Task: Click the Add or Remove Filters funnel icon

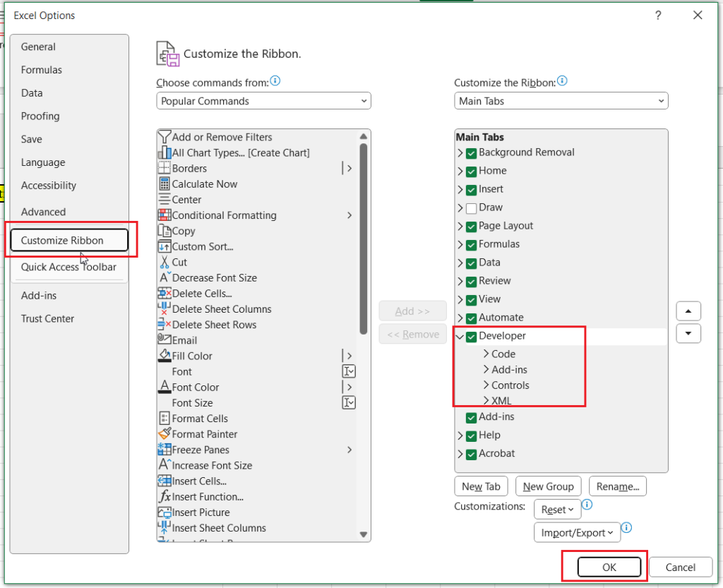Action: click(165, 137)
